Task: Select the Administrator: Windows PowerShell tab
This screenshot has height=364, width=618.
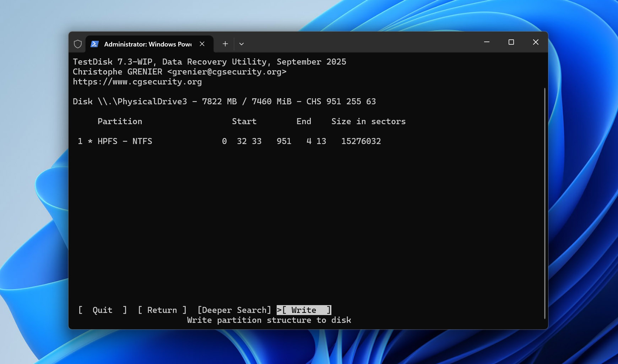Action: pyautogui.click(x=150, y=44)
